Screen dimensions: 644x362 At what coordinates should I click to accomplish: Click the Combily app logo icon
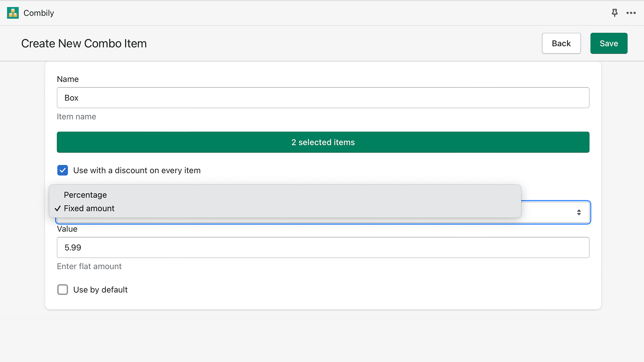point(13,13)
